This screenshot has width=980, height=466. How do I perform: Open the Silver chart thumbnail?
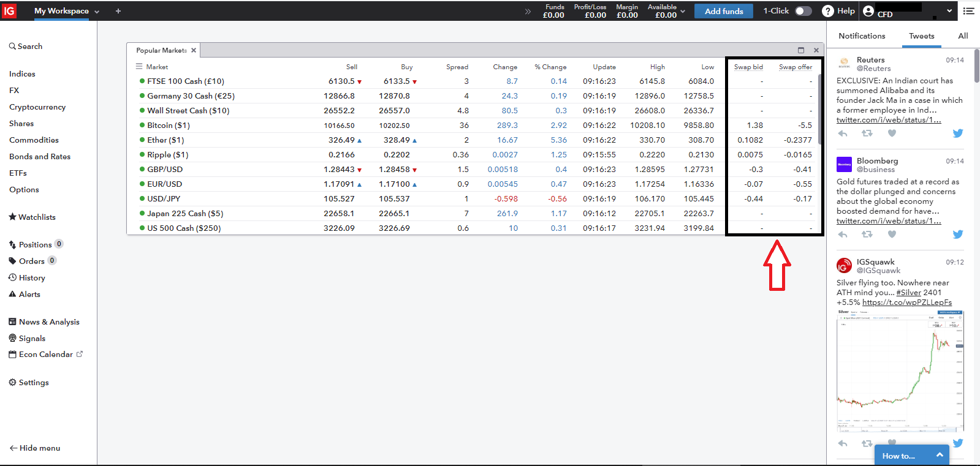tap(900, 370)
